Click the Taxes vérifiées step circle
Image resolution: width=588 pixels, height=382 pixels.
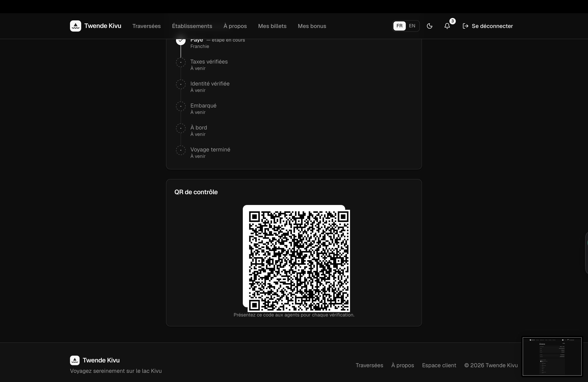tap(181, 62)
